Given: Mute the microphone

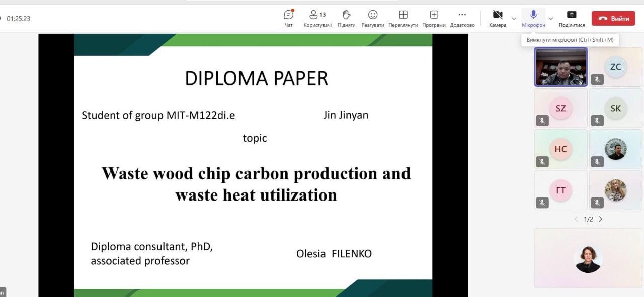Looking at the screenshot, I should click(533, 18).
